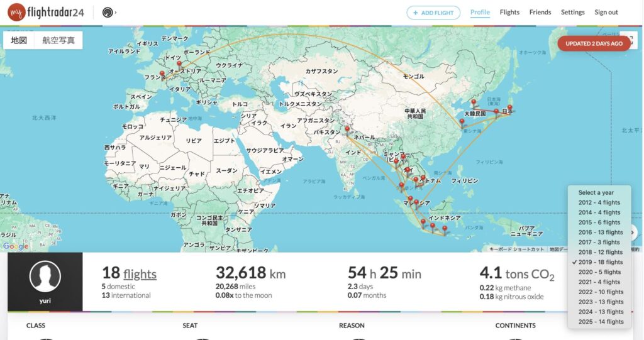Open the Flights tab
This screenshot has width=644, height=340.
tap(509, 13)
